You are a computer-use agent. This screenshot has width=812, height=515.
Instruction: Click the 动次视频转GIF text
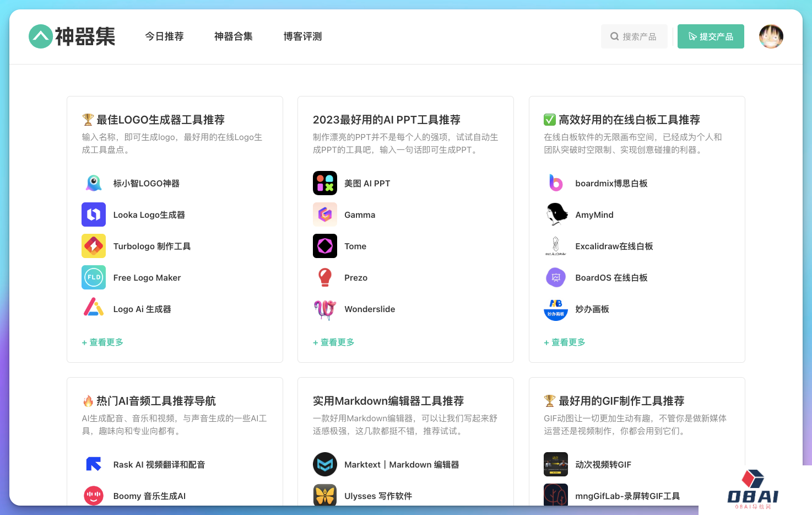(x=603, y=464)
